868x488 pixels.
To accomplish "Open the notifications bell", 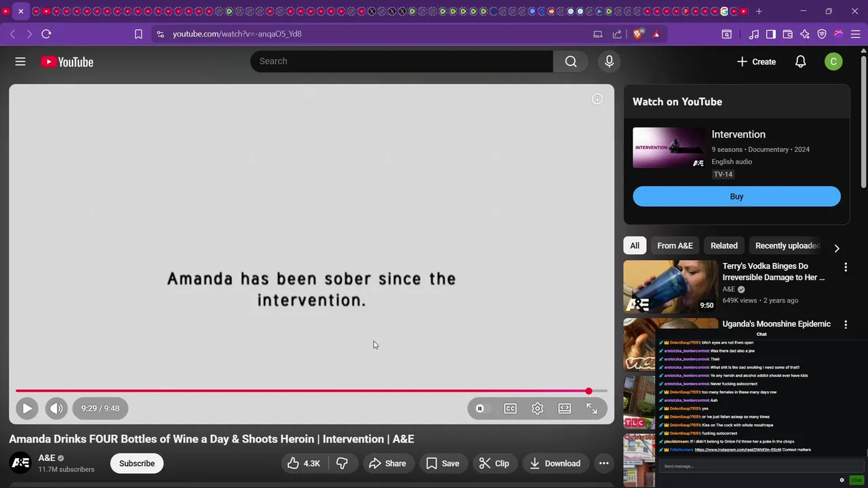I will [800, 62].
